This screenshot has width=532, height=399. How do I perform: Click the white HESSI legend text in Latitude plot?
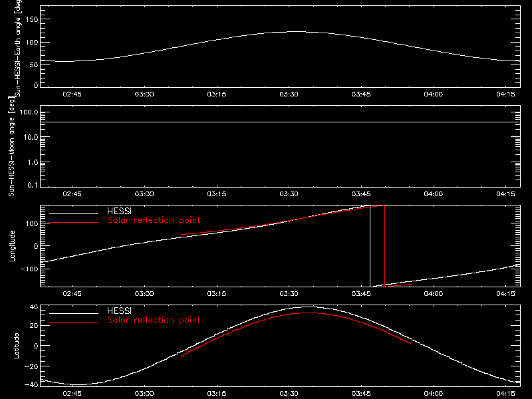[x=119, y=311]
